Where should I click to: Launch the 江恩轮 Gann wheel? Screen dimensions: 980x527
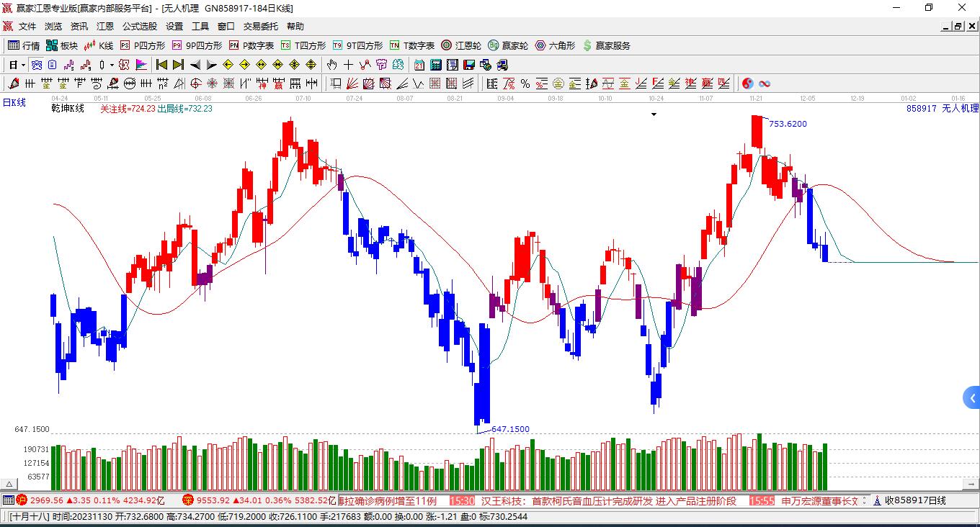[x=461, y=45]
